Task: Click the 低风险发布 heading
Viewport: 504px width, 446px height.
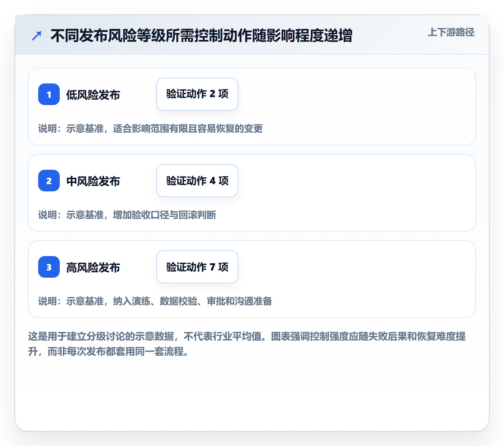Action: 93,95
